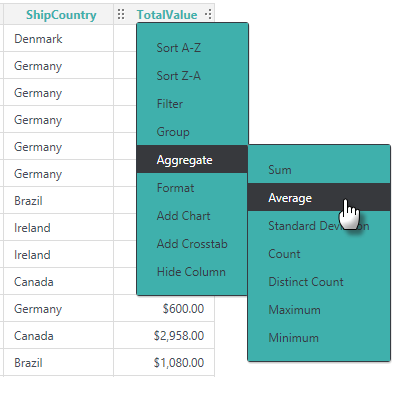
Task: Select Count in Aggregate submenu
Action: pos(319,254)
